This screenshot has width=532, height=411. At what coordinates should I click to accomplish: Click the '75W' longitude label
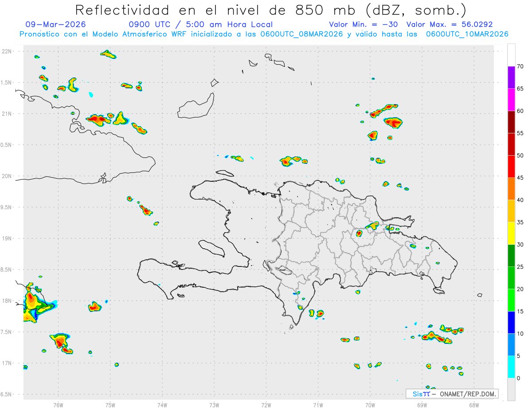coord(110,405)
